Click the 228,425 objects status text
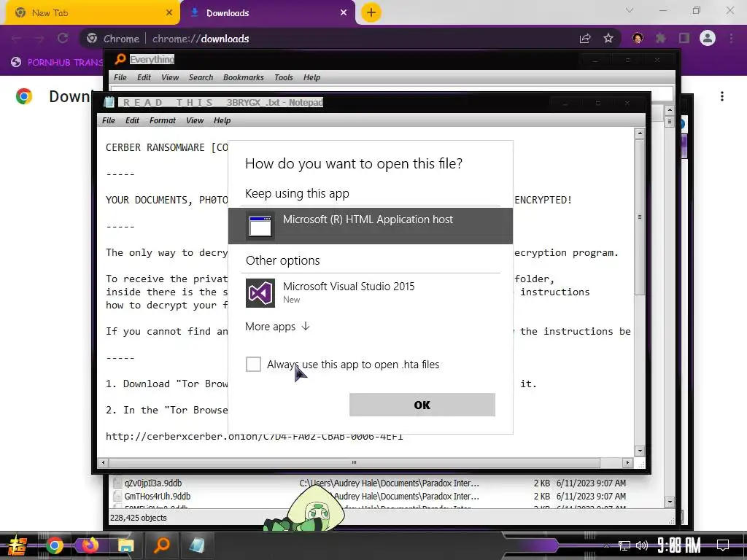747x560 pixels. (x=139, y=518)
